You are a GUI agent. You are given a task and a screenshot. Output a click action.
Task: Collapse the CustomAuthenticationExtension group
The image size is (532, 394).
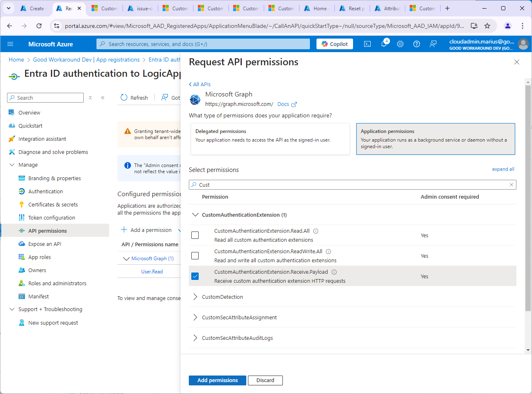click(x=195, y=215)
